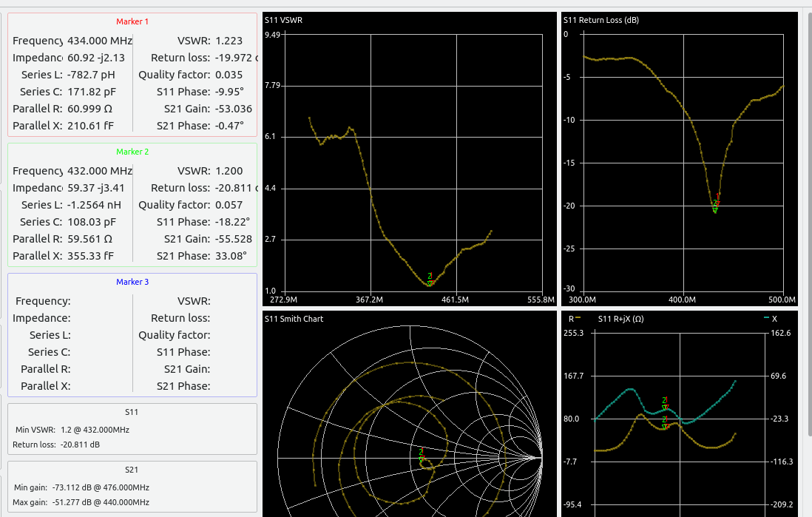Click the Marker 3 panel title
The width and height of the screenshot is (812, 517).
click(x=132, y=281)
